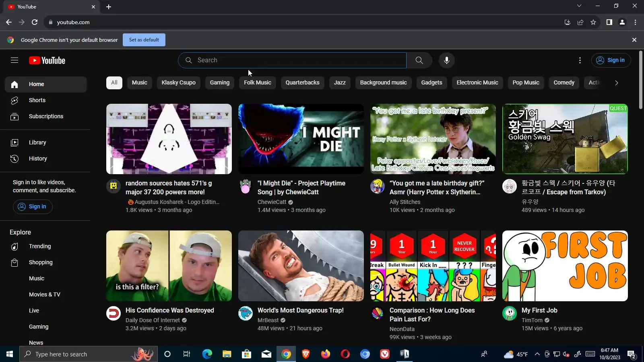The width and height of the screenshot is (644, 362).
Task: Click Windows taskbar search box
Action: pyautogui.click(x=88, y=354)
